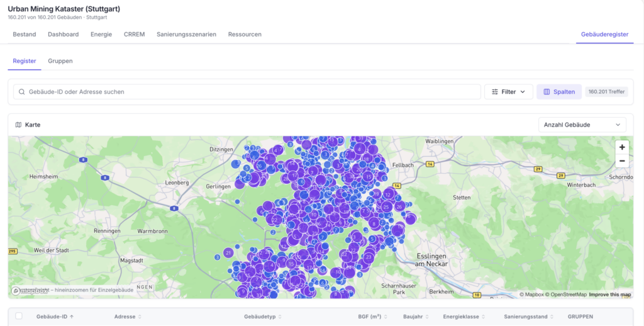
Task: Sort by the Gebäude-ID column
Action: coord(55,317)
